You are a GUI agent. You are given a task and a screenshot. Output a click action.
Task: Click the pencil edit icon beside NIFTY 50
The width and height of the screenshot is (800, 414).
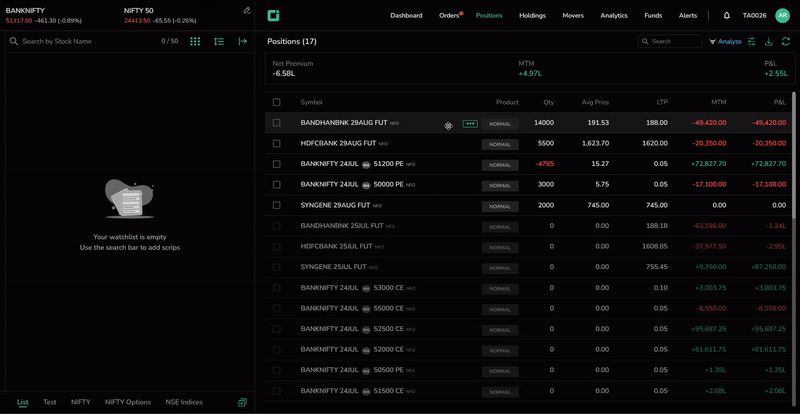(247, 10)
